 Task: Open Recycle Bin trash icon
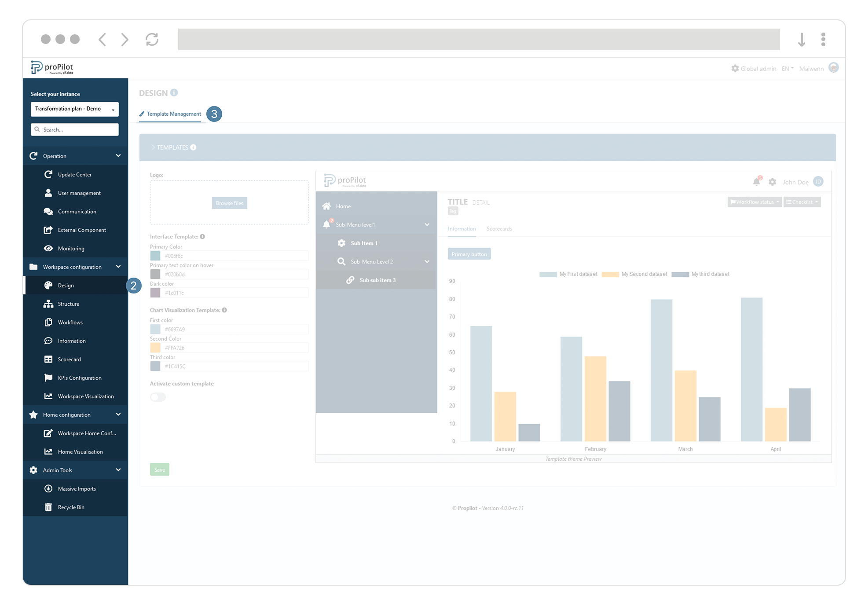[48, 507]
